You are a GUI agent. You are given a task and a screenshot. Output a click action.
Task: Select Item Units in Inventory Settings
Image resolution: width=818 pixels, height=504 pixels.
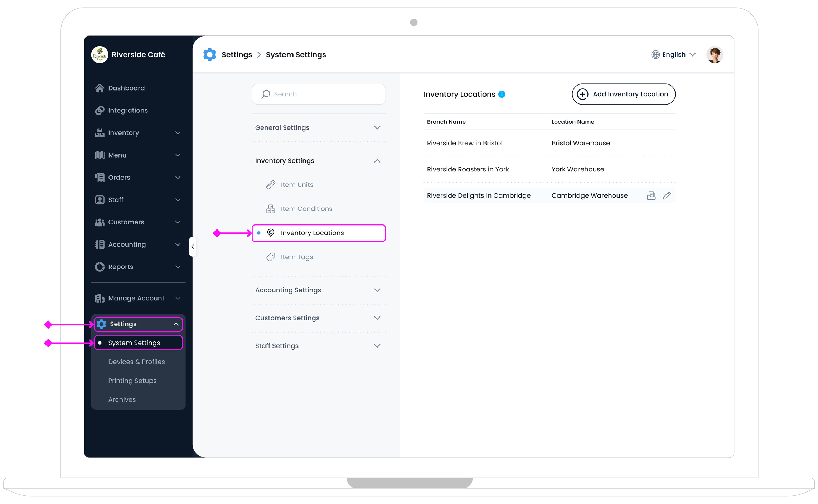296,185
